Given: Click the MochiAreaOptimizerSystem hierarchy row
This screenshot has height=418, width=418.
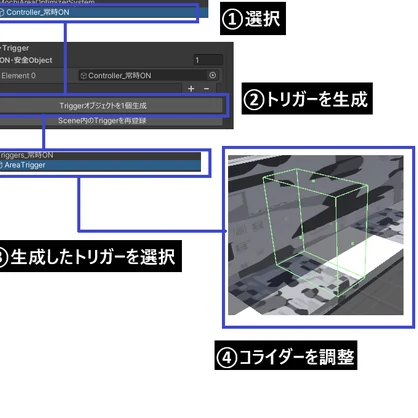Looking at the screenshot, I should point(104,2).
